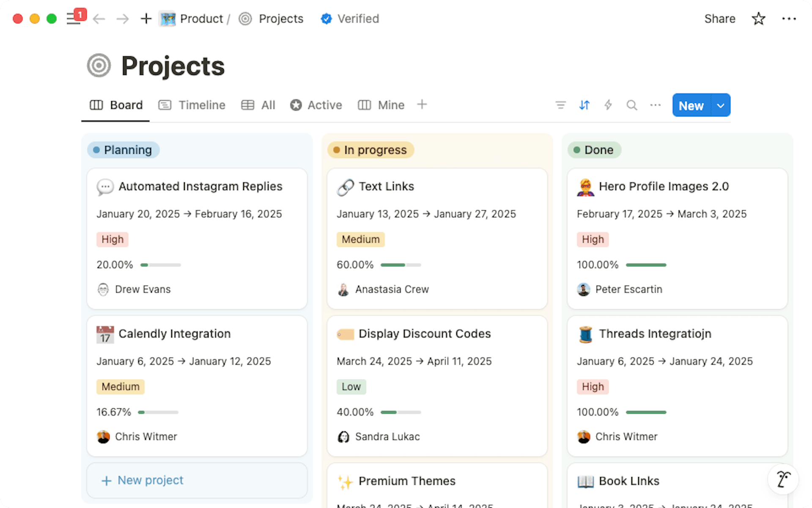
Task: Add a new view with the plus icon
Action: pyautogui.click(x=422, y=105)
